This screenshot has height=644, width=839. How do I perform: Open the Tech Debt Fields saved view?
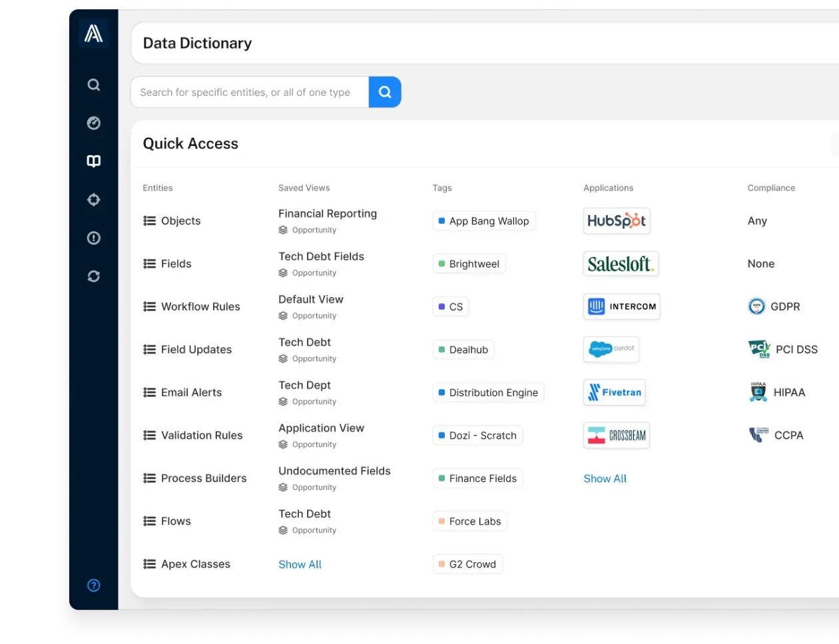[x=321, y=256]
